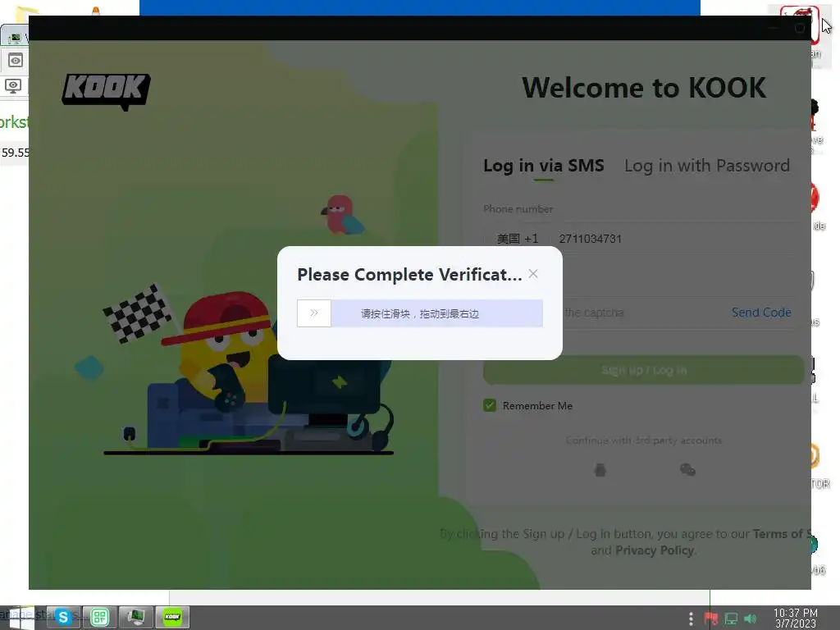Click the KOOK logo

(x=106, y=92)
